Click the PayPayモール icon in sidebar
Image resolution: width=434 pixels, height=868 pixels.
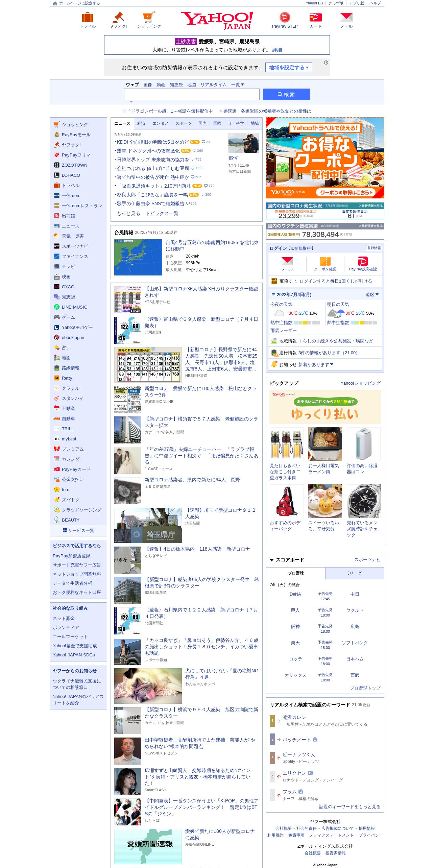pos(56,135)
